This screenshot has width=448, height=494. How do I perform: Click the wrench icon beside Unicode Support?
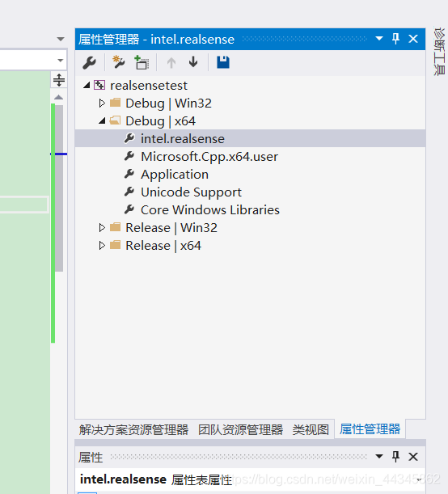click(129, 192)
